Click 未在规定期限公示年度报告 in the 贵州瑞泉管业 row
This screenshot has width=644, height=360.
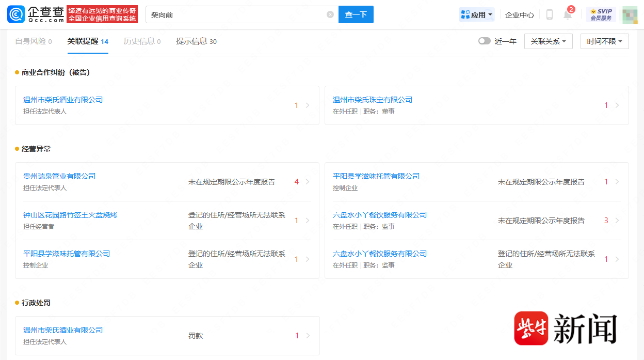(x=232, y=182)
